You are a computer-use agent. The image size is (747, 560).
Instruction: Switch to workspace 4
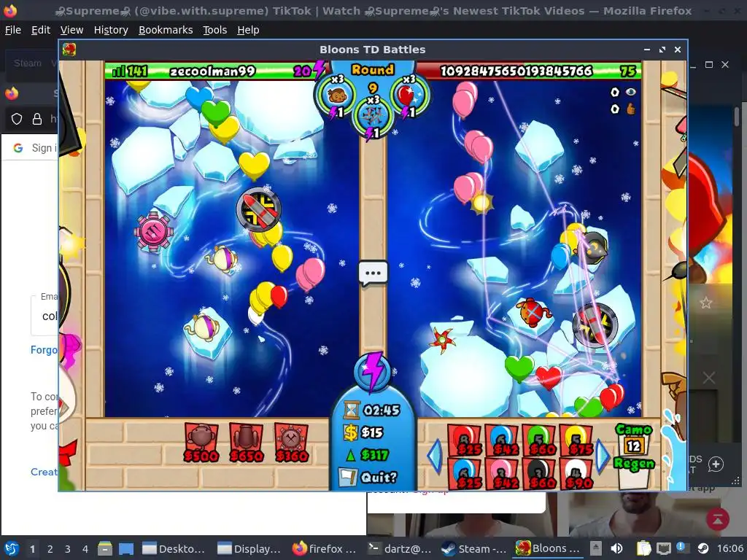[85, 549]
